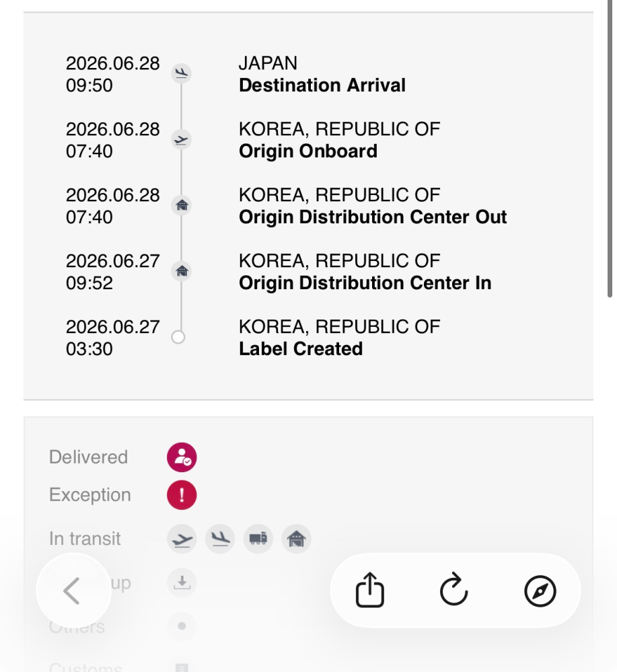Click the red Exception legend icon
Screen dimensions: 617x672
(x=182, y=495)
